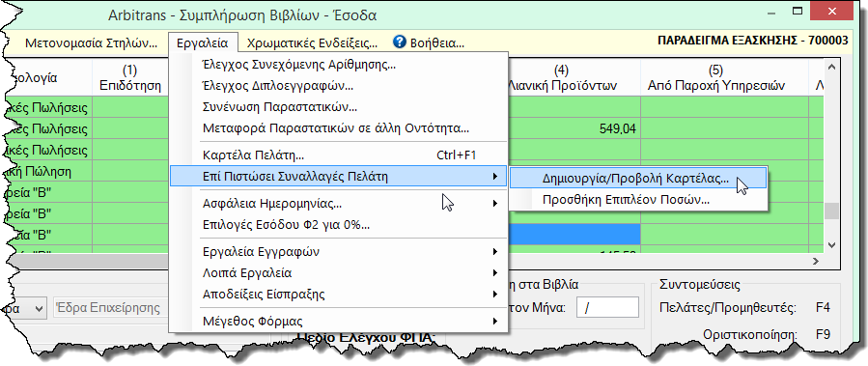This screenshot has width=868, height=366.
Task: Click the month input field with slash
Action: coord(607,308)
